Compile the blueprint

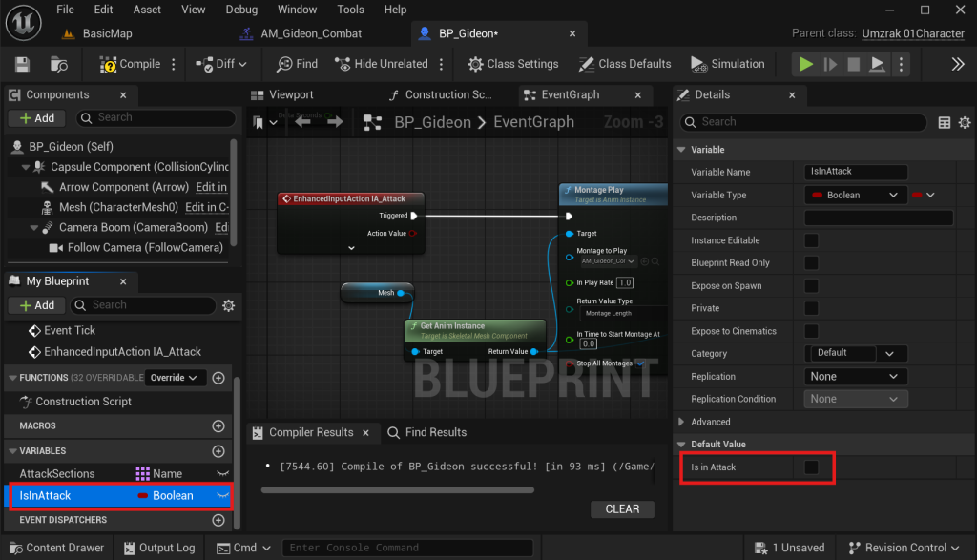130,64
